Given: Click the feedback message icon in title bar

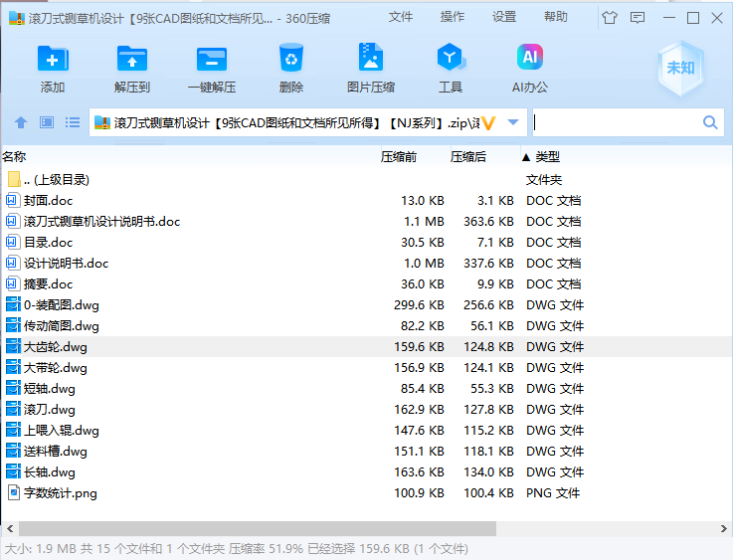Looking at the screenshot, I should point(638,18).
